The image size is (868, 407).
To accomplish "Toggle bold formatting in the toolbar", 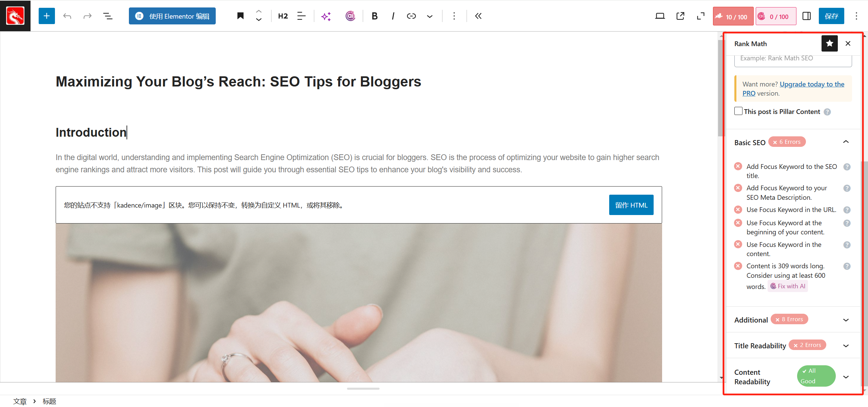I will tap(374, 16).
